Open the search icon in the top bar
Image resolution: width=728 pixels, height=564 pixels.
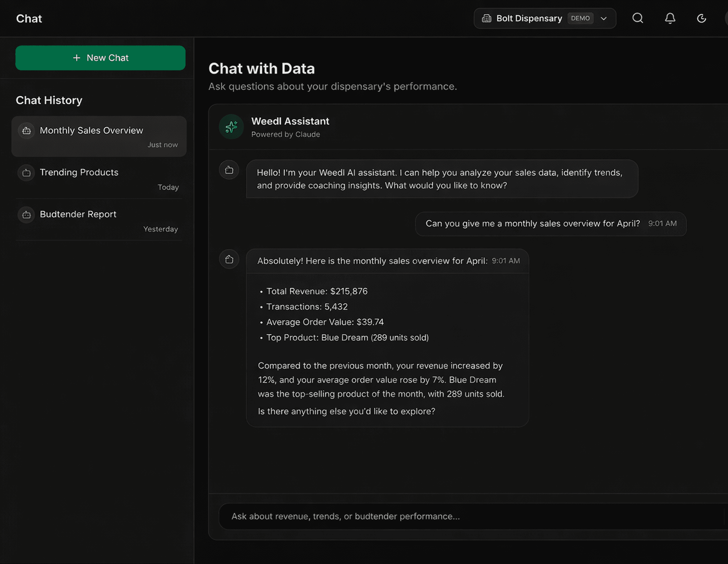coord(637,18)
